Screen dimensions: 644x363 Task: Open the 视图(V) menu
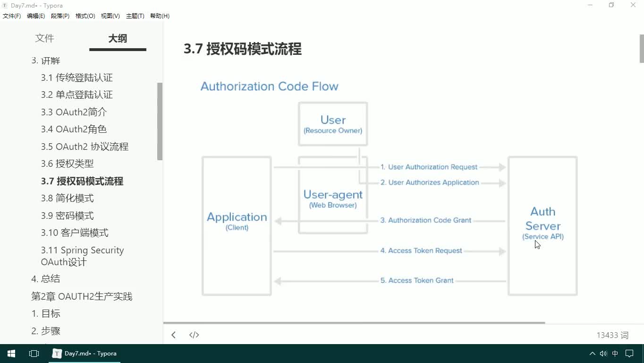pos(110,16)
